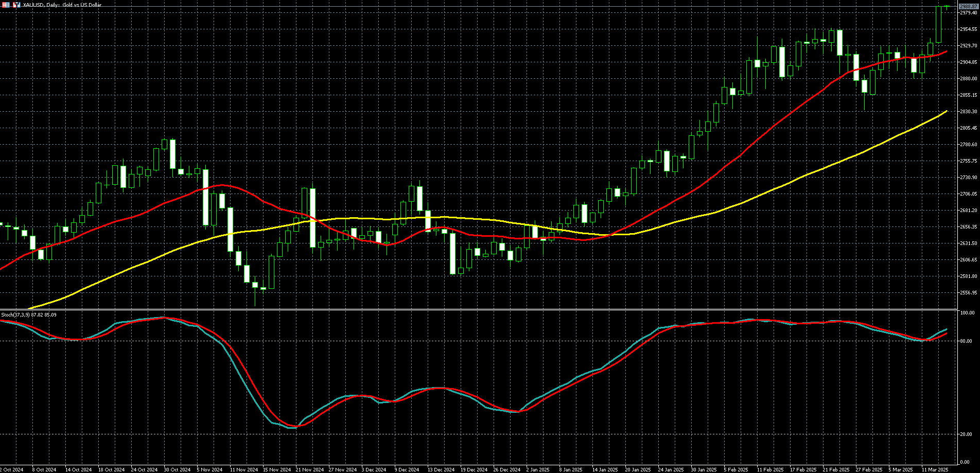
Task: Click the last large bullish candle body
Action: pos(939,25)
